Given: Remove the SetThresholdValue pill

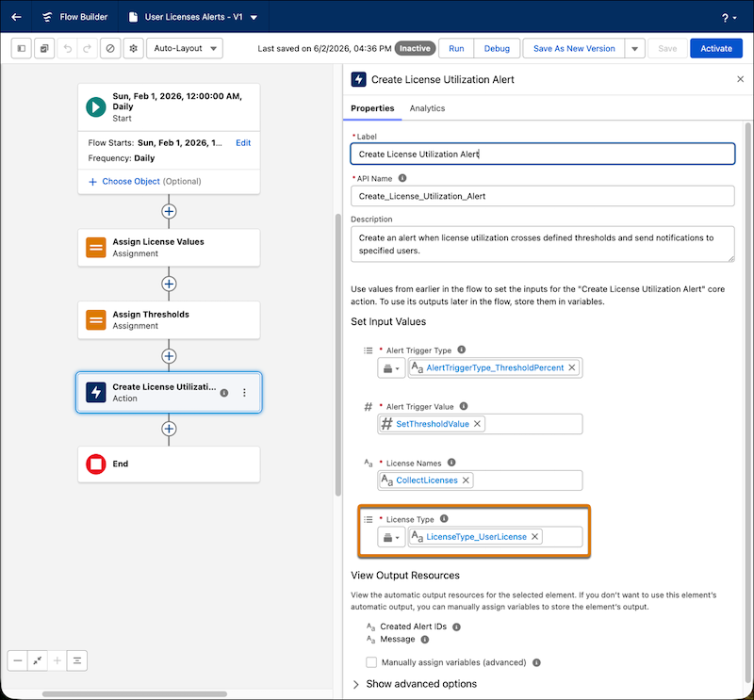Looking at the screenshot, I should tap(477, 424).
